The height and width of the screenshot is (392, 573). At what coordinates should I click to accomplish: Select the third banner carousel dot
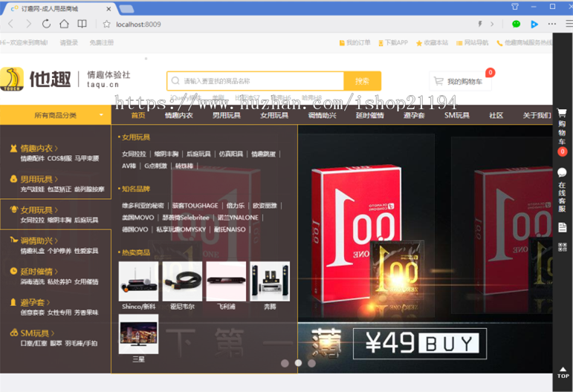(x=311, y=363)
